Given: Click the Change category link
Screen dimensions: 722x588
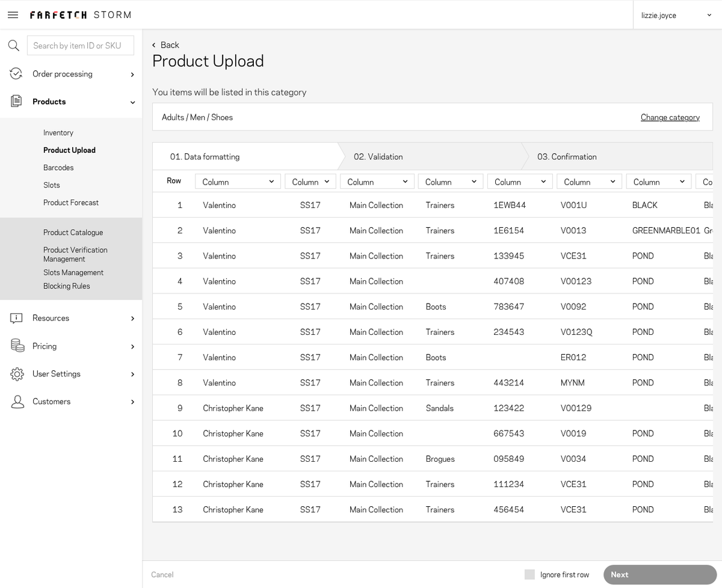Looking at the screenshot, I should click(x=670, y=117).
